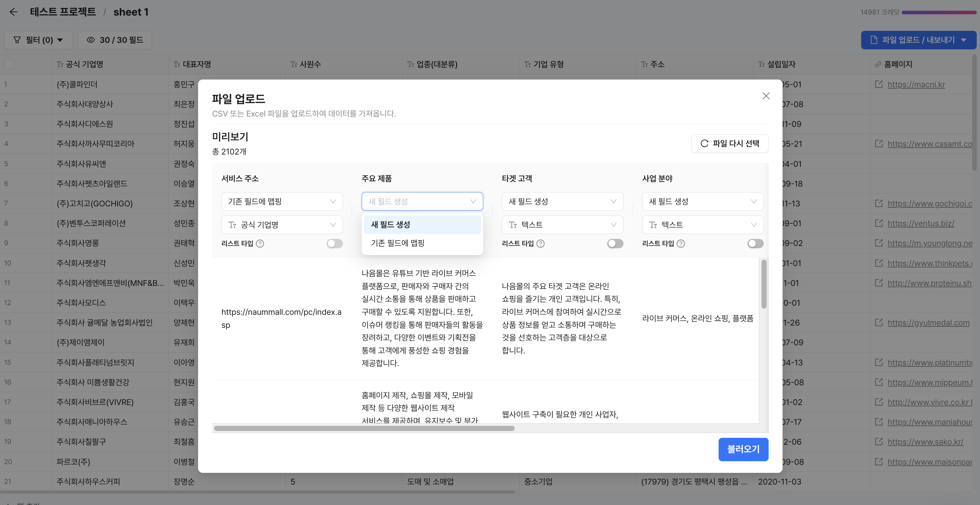Toggle 리스트 타입 switch under 타겟 고객
Image resolution: width=980 pixels, height=505 pixels.
[x=615, y=244]
